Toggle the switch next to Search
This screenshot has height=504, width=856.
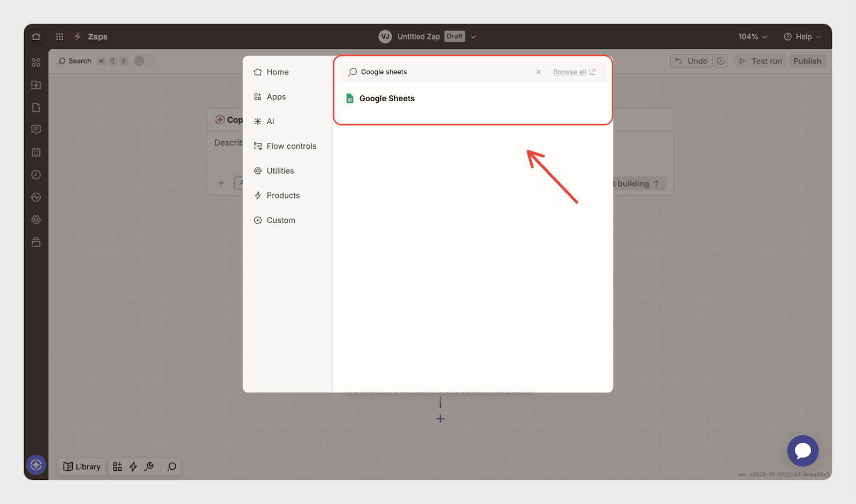[142, 61]
